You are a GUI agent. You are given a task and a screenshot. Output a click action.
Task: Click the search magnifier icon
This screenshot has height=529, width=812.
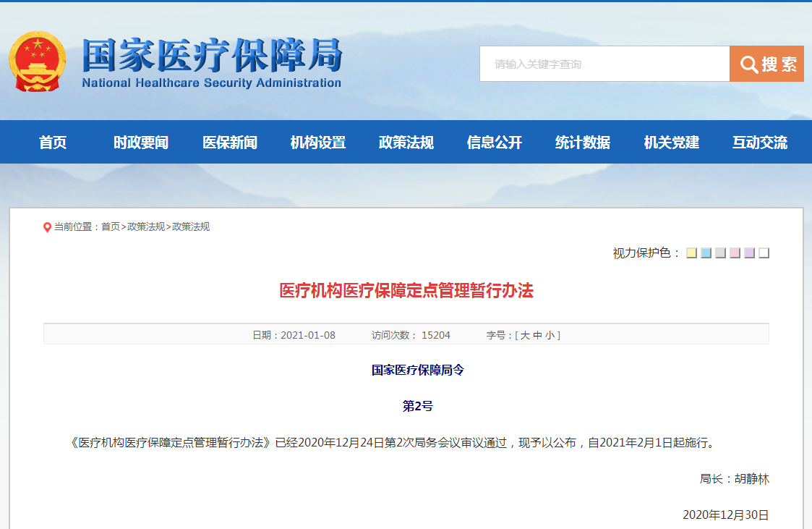point(749,64)
